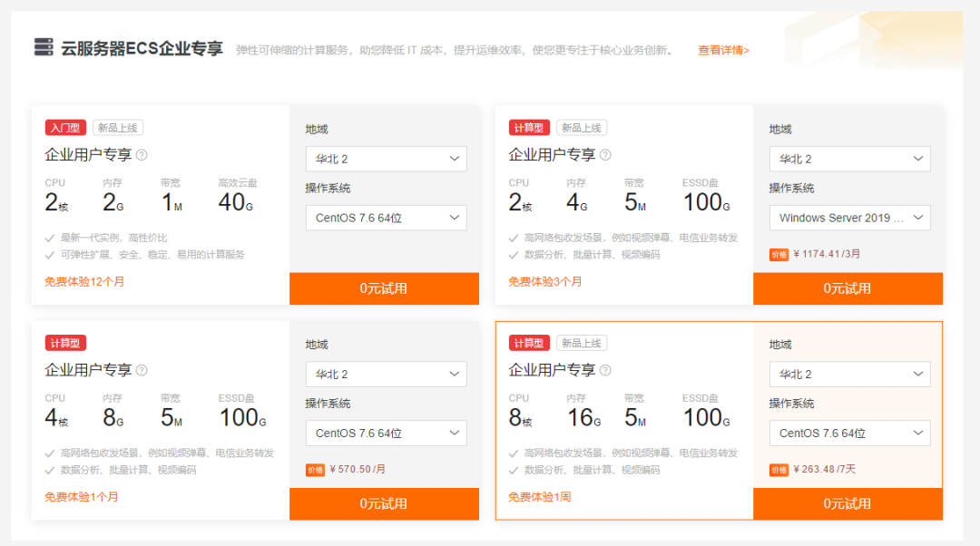This screenshot has width=980, height=546.
Task: Click the help icon on the 8核 16G card
Action: click(605, 370)
